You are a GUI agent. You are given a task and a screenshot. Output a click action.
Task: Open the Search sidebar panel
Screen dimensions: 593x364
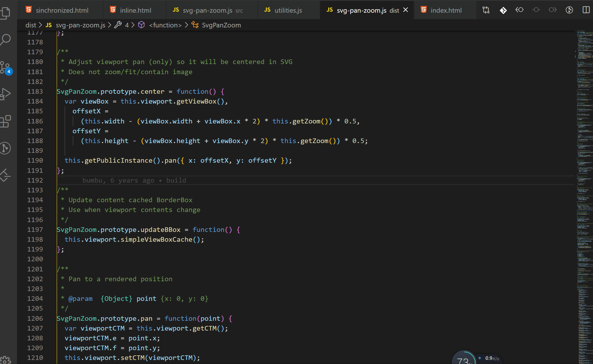coord(6,40)
